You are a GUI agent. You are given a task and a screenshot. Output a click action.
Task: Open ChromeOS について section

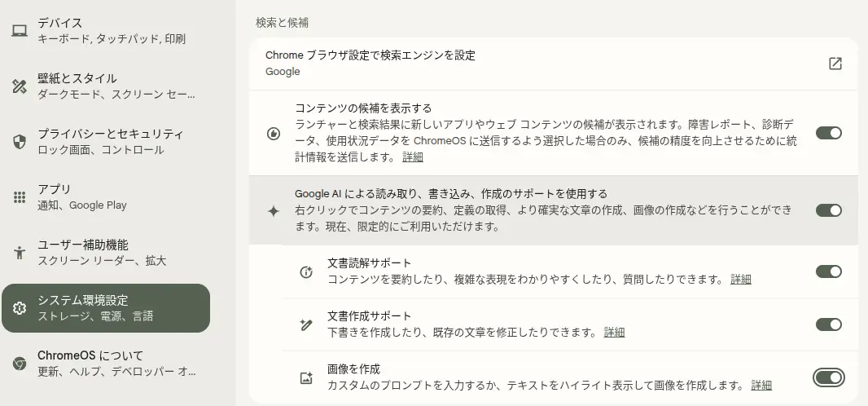coord(106,364)
